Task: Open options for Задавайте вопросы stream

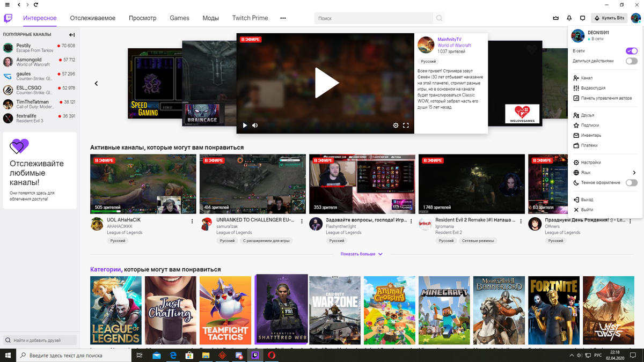Action: pyautogui.click(x=411, y=221)
